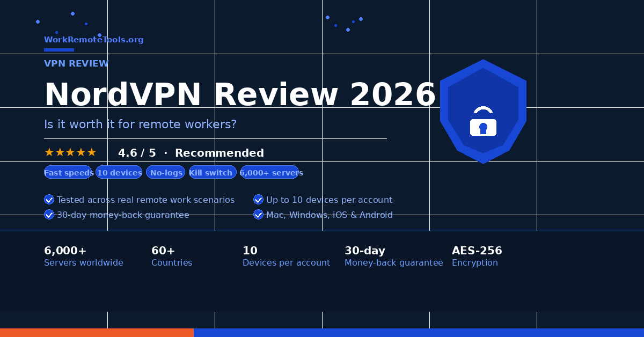Click the 'AES-256' stat value
644x337 pixels.
click(477, 251)
